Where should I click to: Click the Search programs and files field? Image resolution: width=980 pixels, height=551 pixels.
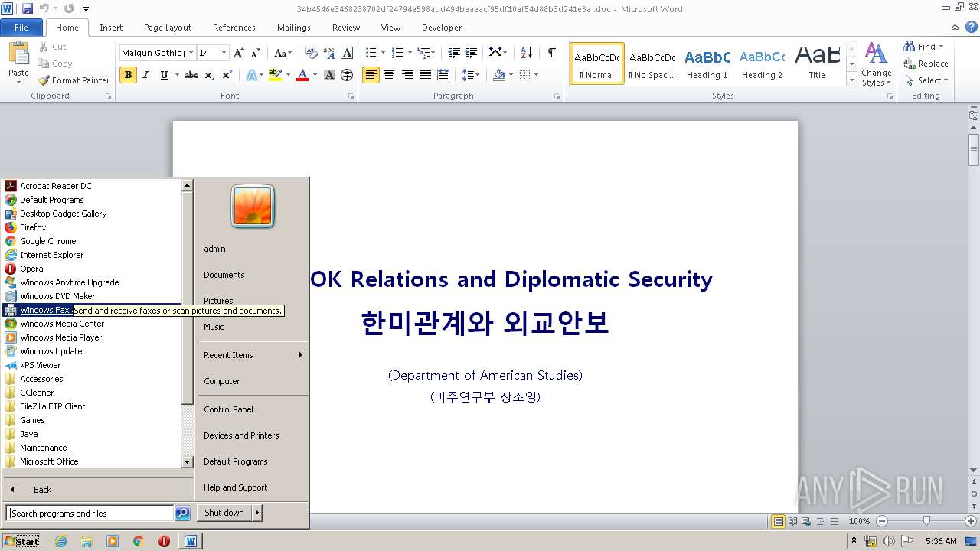(90, 514)
